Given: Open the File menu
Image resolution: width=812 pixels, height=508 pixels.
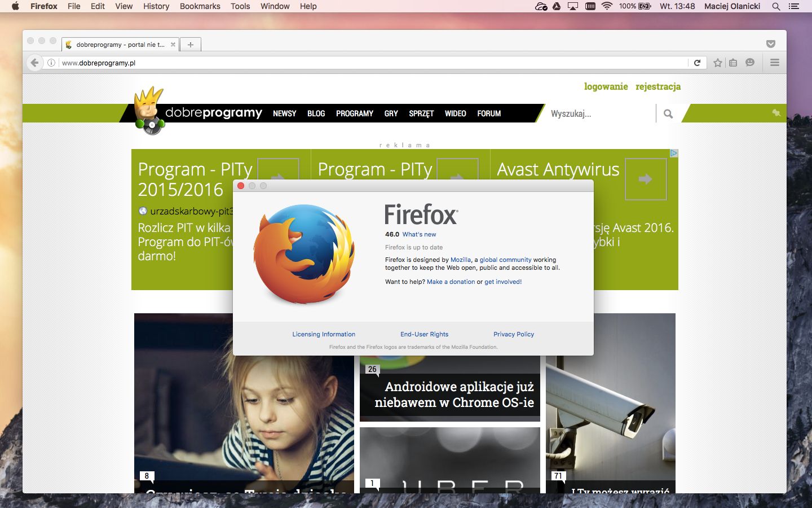Looking at the screenshot, I should [x=74, y=6].
